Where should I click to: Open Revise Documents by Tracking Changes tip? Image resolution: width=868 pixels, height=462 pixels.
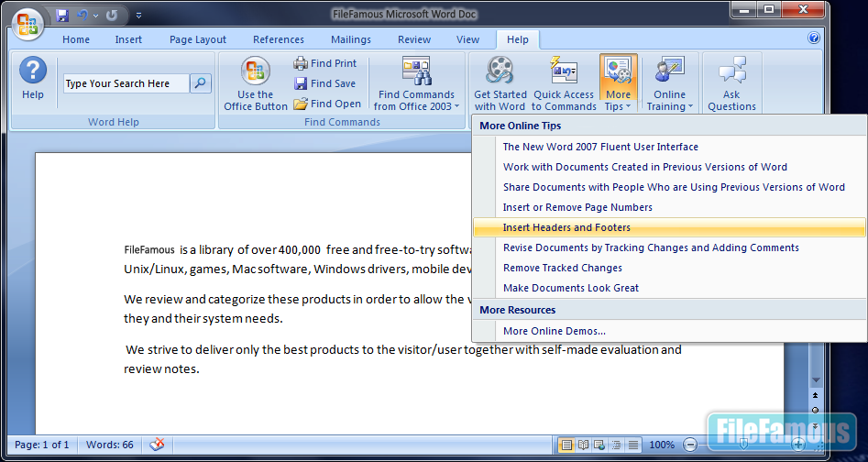pos(669,247)
